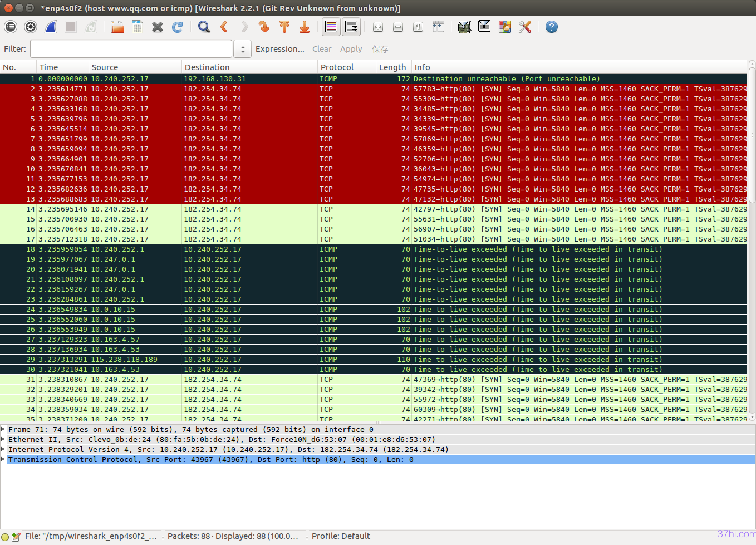Sort packets by the No. column header
This screenshot has height=545, width=756.
pos(18,67)
